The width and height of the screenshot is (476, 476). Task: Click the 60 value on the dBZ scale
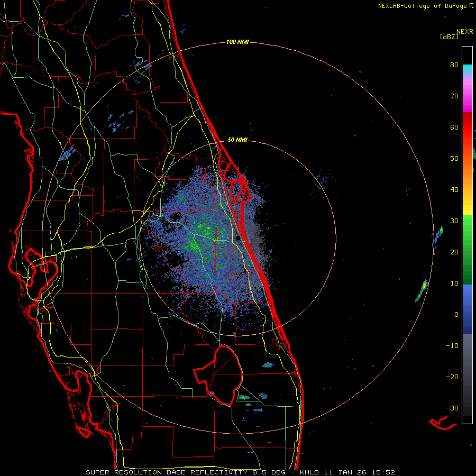pos(454,127)
